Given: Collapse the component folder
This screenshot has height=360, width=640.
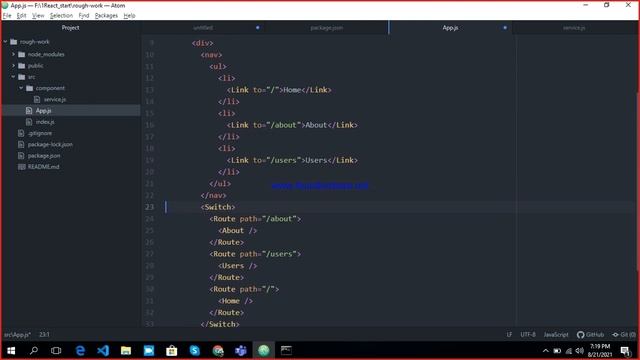Looking at the screenshot, I should [x=21, y=88].
